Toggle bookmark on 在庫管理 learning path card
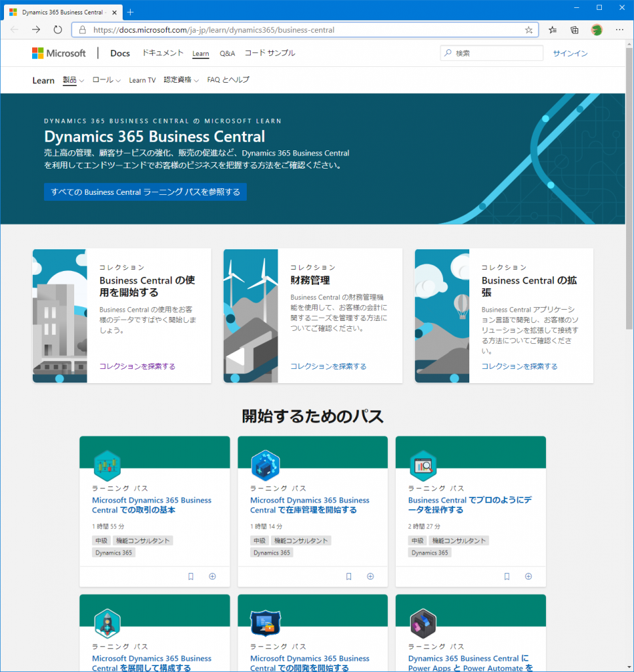Screen dimensions: 634x672 coord(349,576)
